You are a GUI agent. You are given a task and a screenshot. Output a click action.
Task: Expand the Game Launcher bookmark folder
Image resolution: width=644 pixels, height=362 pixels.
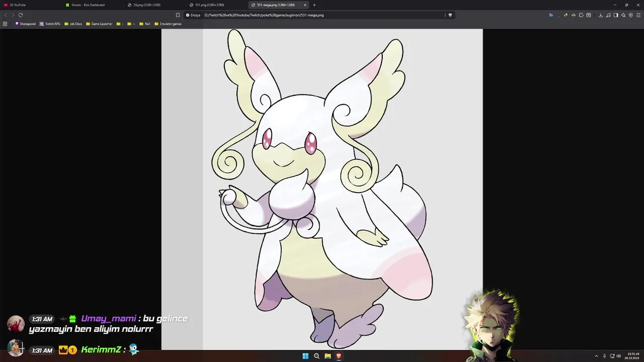(99, 24)
